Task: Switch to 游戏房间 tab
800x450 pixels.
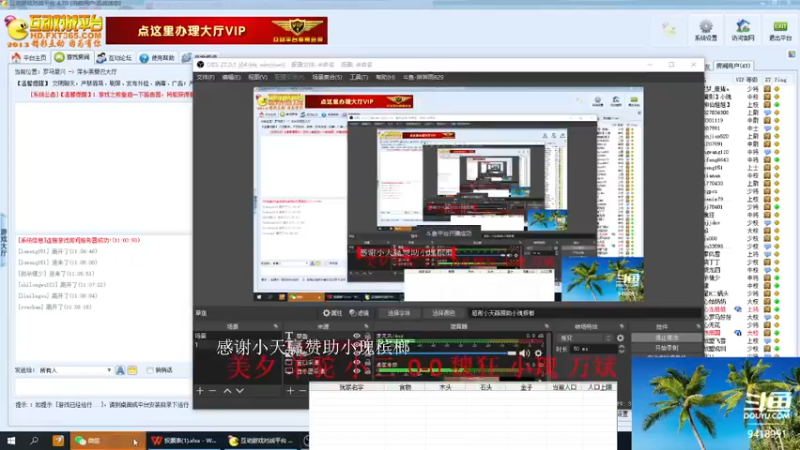Action: 72,57
